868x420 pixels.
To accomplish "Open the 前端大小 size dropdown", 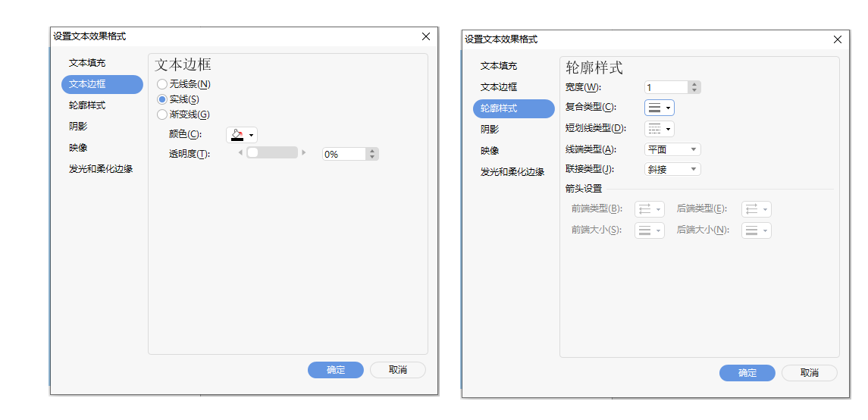I will [650, 230].
